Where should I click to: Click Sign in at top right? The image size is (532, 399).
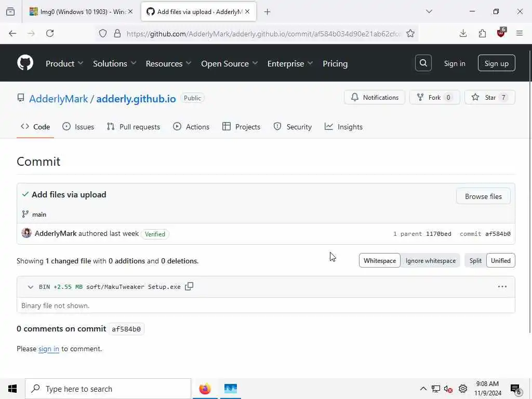(x=455, y=63)
